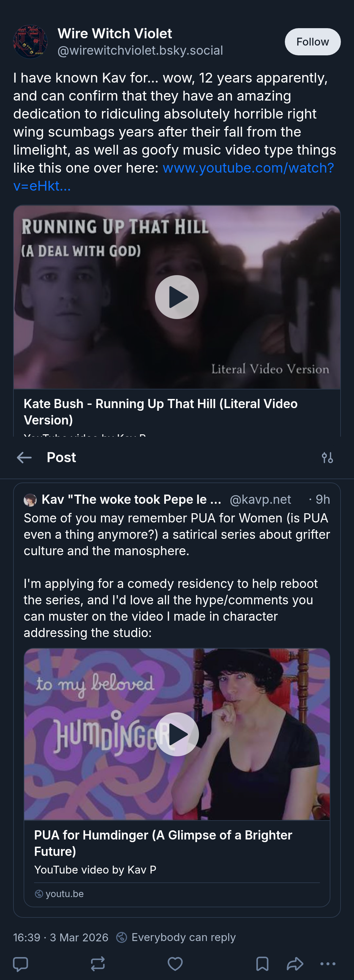Follow Wire Witch Violet

pyautogui.click(x=312, y=42)
